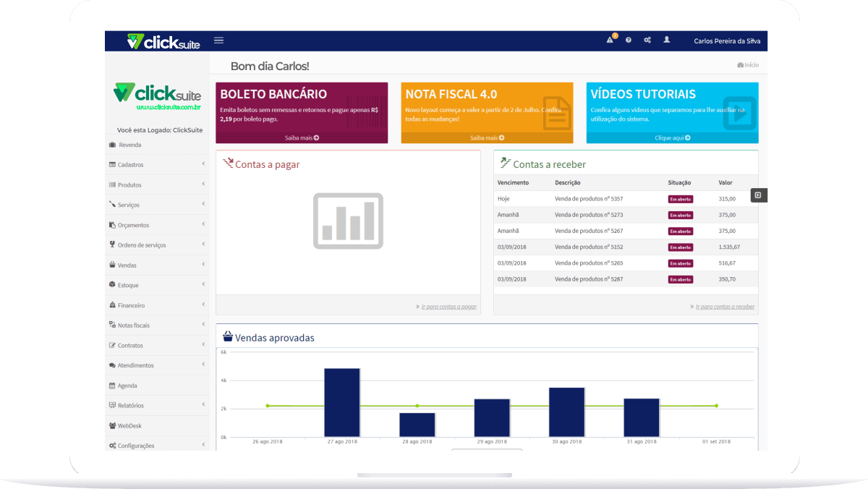Expand the Orçamentos menu chevron
868x489 pixels.
coord(204,224)
